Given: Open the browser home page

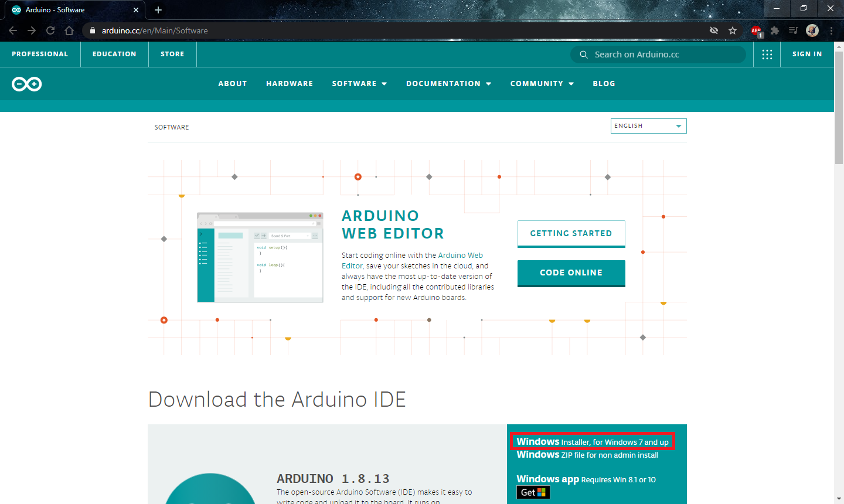Looking at the screenshot, I should pos(69,30).
